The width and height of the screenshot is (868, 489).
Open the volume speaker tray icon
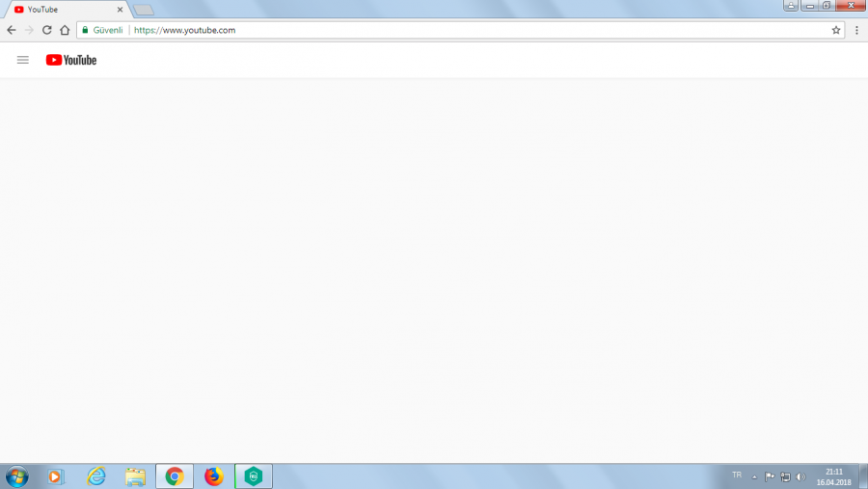800,476
